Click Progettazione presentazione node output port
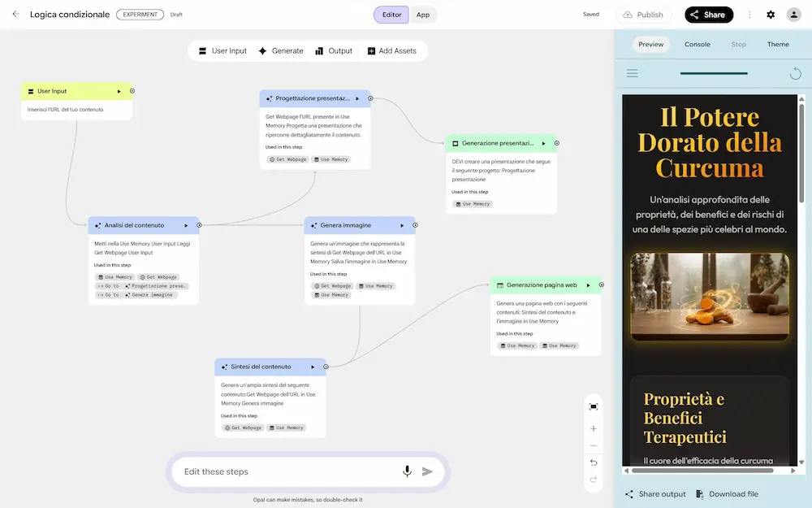Screen dimensions: 812x508 click(370, 98)
